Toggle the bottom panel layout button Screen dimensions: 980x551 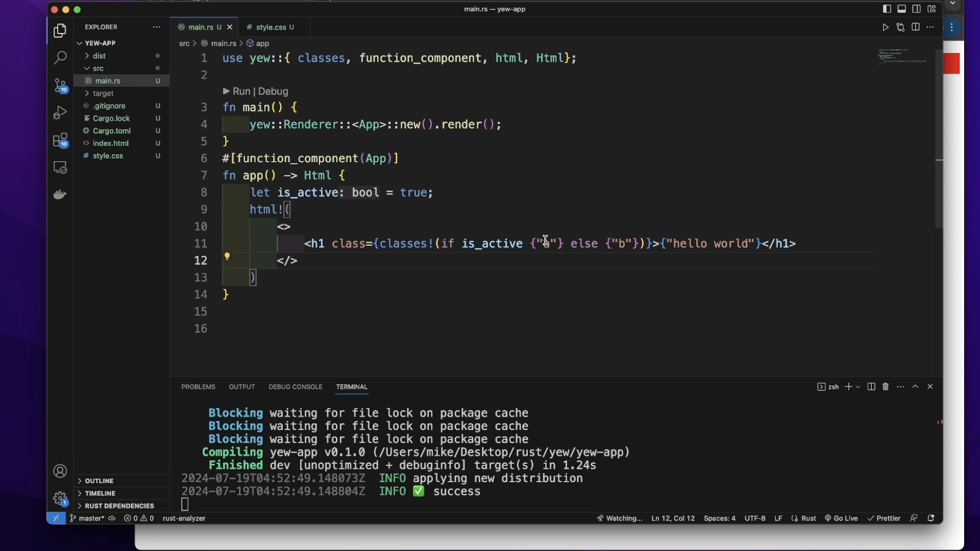click(x=902, y=9)
